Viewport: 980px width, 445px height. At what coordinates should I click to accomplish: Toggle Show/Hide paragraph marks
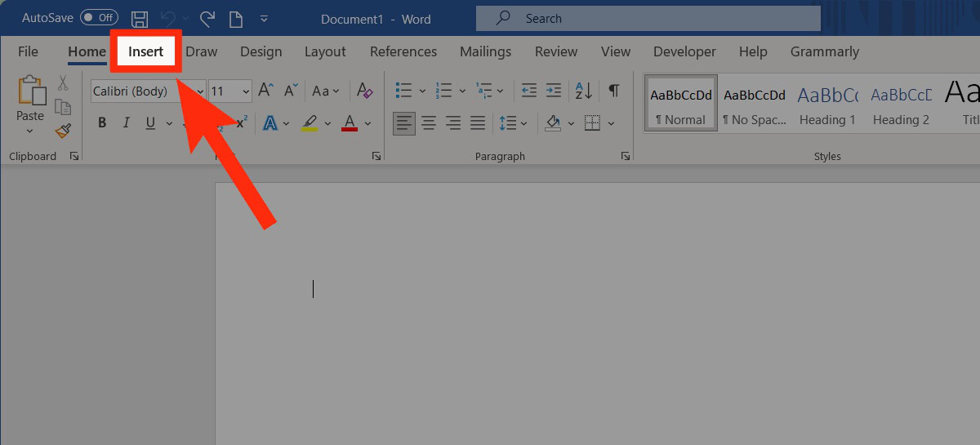614,91
